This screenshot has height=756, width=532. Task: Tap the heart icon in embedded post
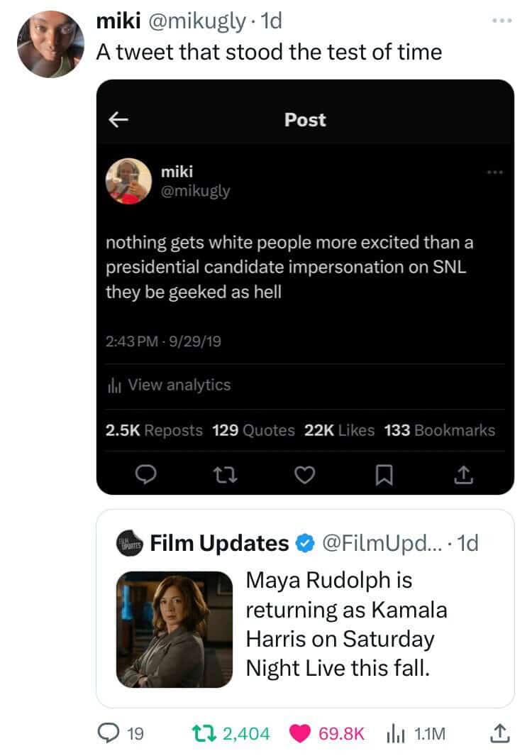[304, 475]
